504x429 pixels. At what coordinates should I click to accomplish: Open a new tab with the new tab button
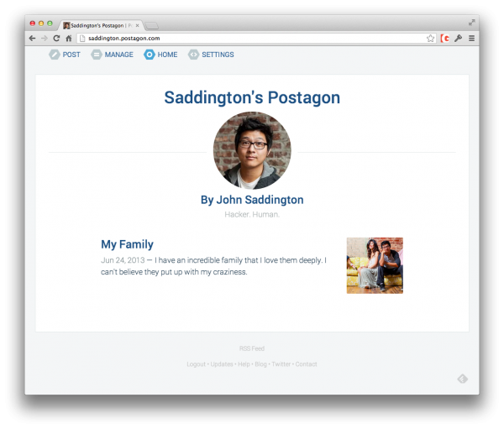point(151,26)
